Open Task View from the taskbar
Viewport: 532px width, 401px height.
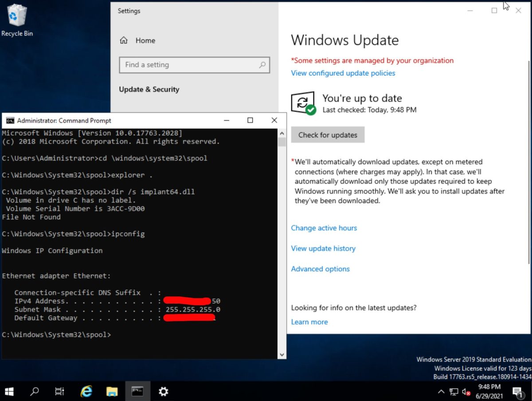pos(60,391)
